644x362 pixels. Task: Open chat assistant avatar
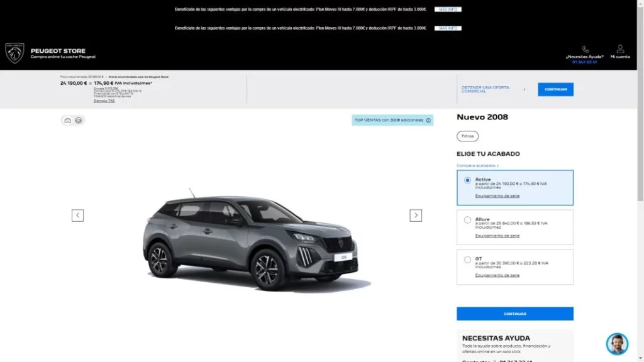pyautogui.click(x=617, y=344)
